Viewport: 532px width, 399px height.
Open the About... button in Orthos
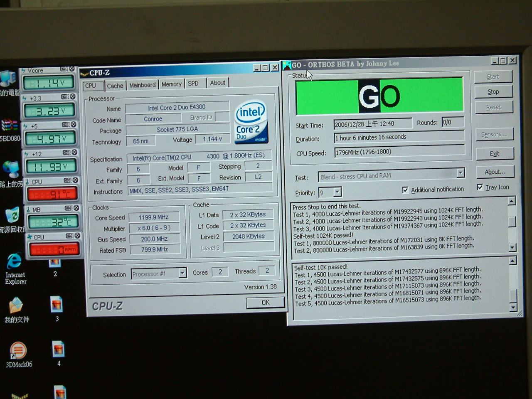pos(495,172)
